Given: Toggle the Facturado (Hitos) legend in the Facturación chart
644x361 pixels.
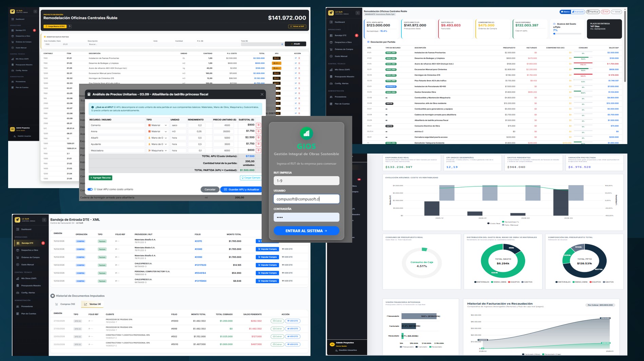Looking at the screenshot, I should [531, 354].
